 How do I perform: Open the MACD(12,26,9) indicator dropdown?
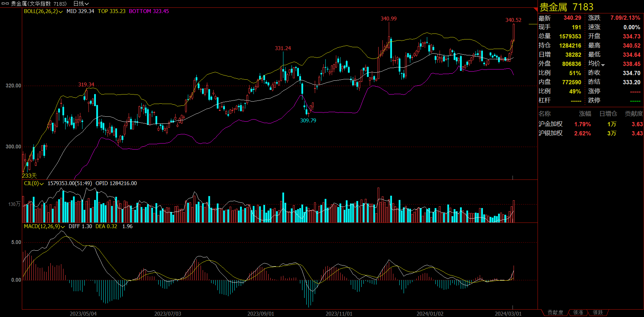point(63,227)
